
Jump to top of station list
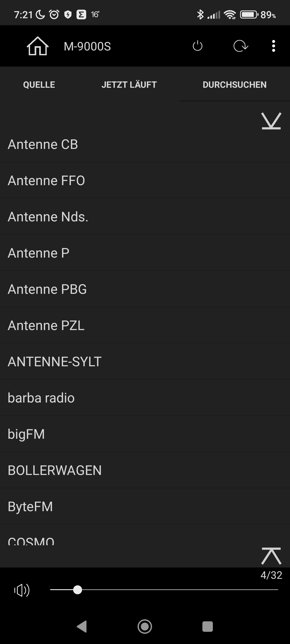tap(271, 556)
